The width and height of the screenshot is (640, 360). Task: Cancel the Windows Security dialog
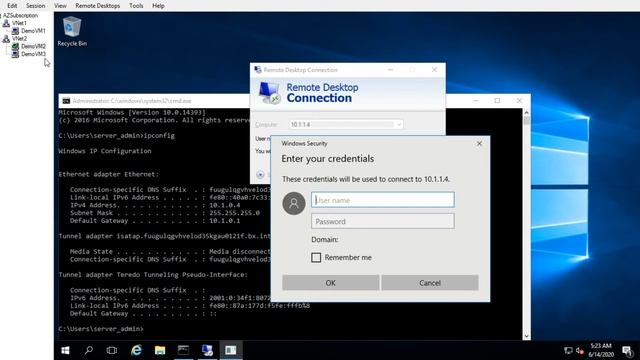point(430,283)
